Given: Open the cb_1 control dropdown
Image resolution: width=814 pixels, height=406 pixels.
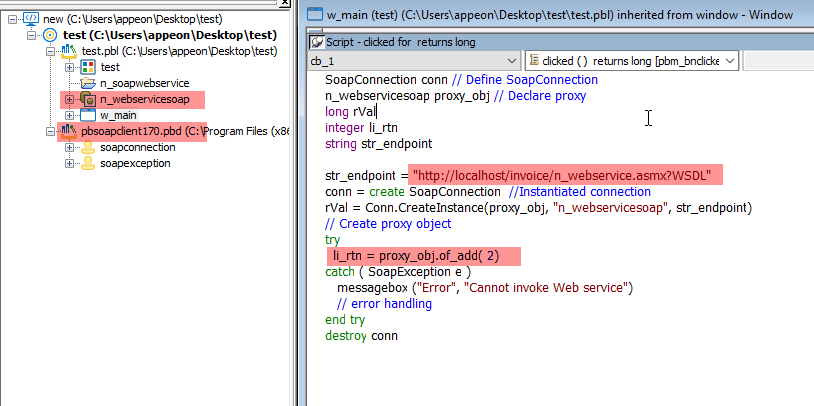Looking at the screenshot, I should pos(509,61).
